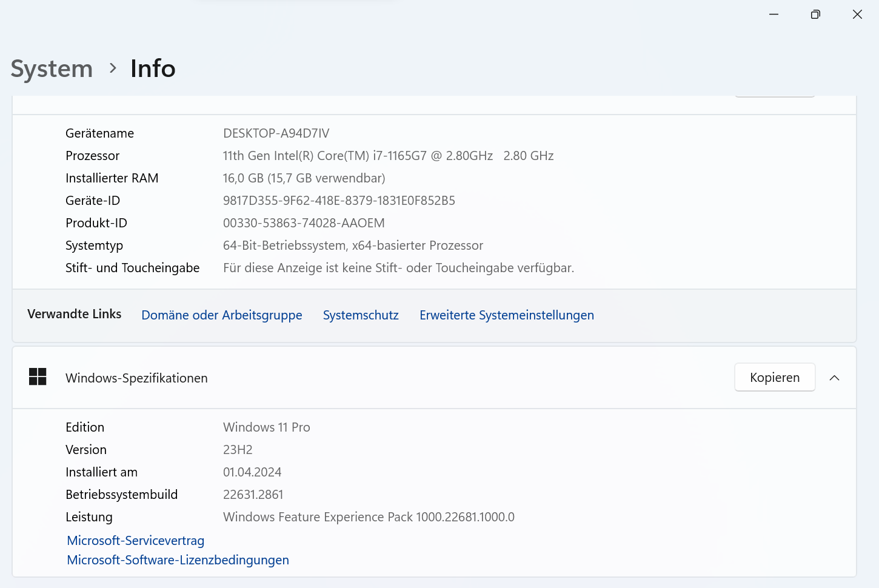Open the Microsoft-Servicevertrag link
This screenshot has height=588, width=879.
[x=136, y=541]
